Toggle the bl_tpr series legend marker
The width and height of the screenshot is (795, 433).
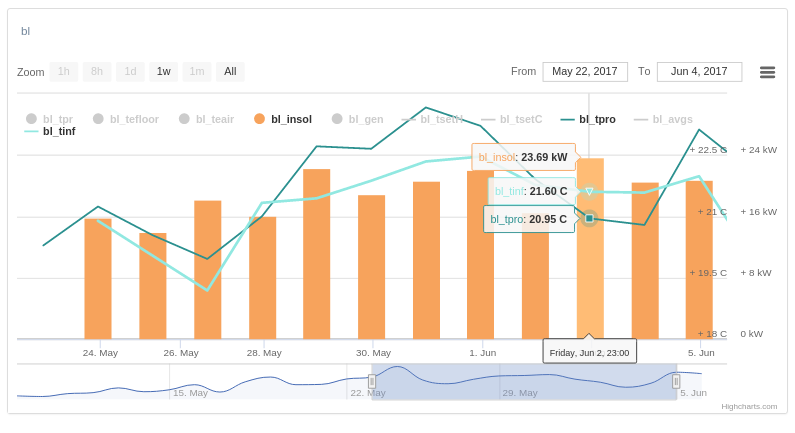tap(31, 119)
